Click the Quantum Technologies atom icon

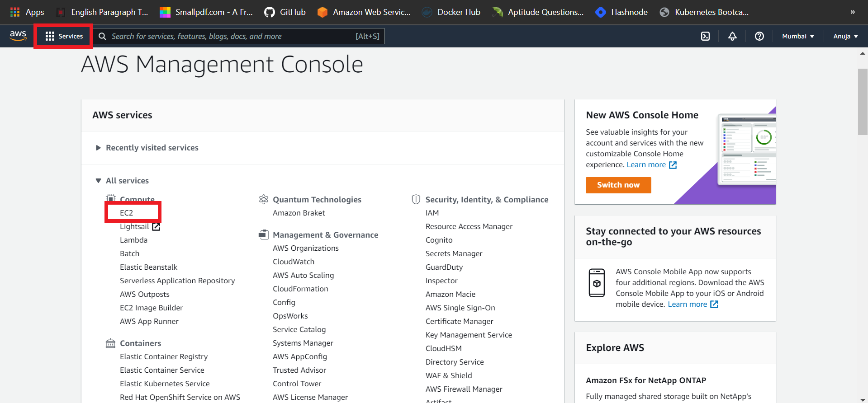[263, 199]
